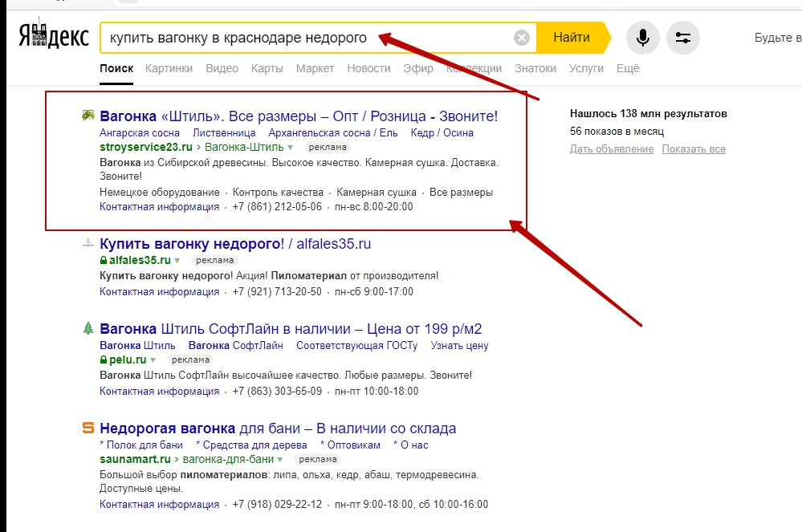Click the Дать объявление link
The image size is (802, 532).
click(612, 149)
